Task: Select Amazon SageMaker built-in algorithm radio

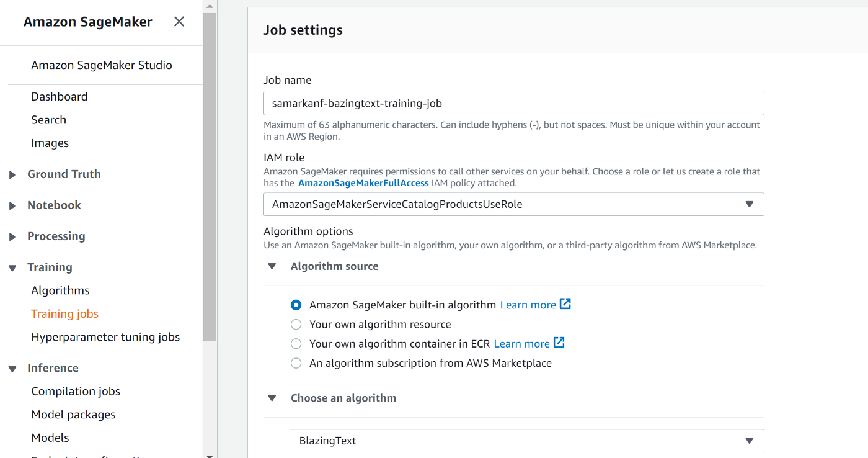Action: [x=296, y=305]
